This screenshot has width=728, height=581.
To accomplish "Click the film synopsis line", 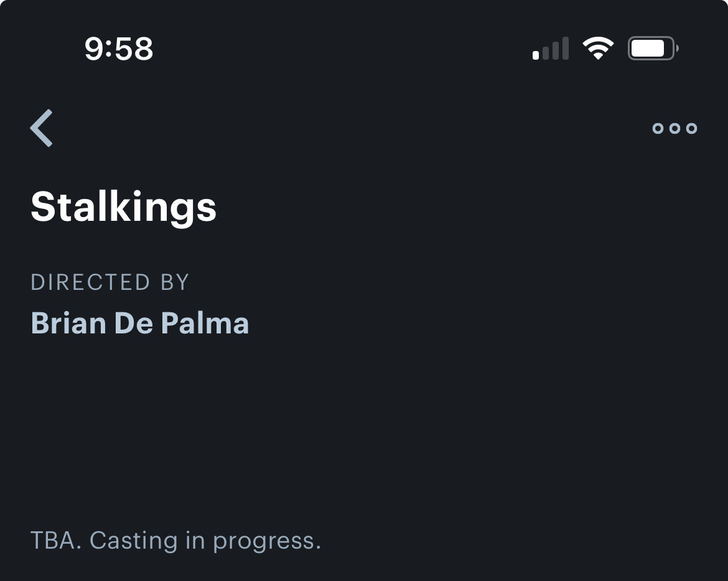I will tap(175, 541).
